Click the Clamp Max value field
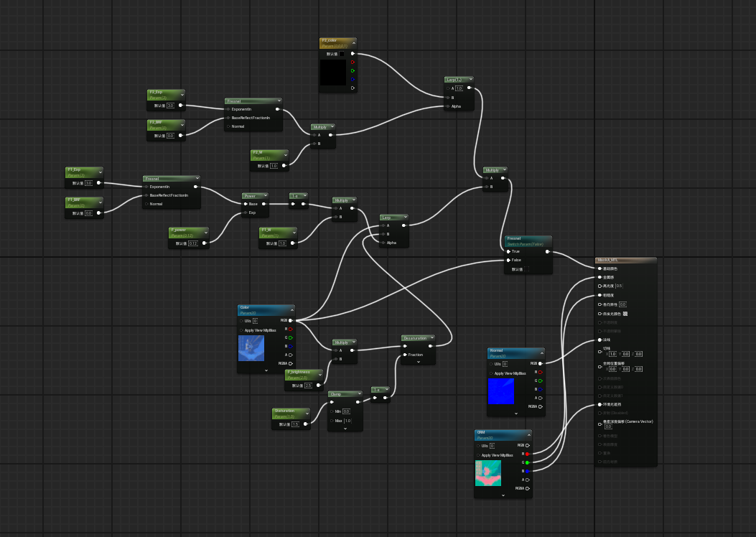 click(347, 421)
